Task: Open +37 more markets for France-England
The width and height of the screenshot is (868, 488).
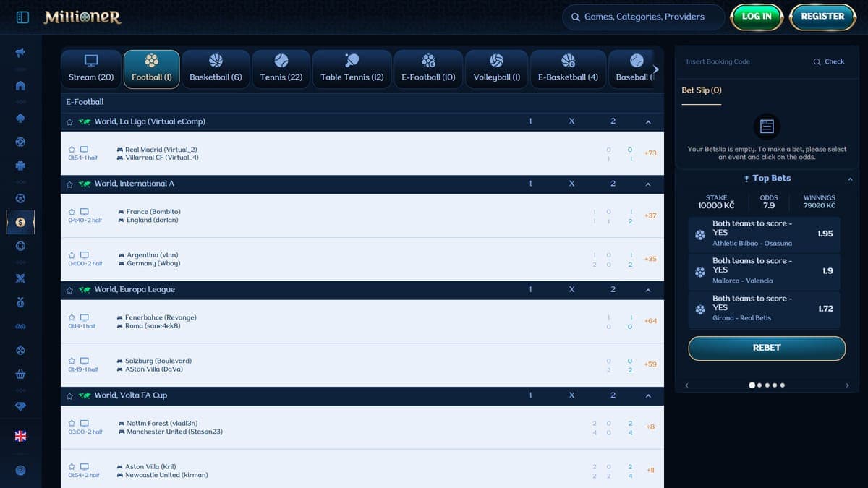Action: (x=650, y=215)
